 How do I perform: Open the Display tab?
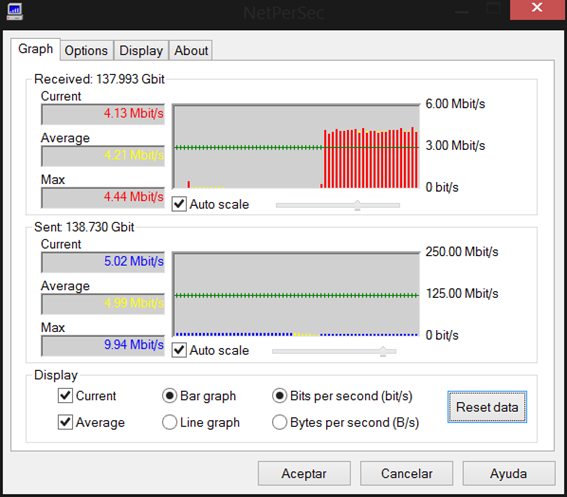tap(141, 51)
